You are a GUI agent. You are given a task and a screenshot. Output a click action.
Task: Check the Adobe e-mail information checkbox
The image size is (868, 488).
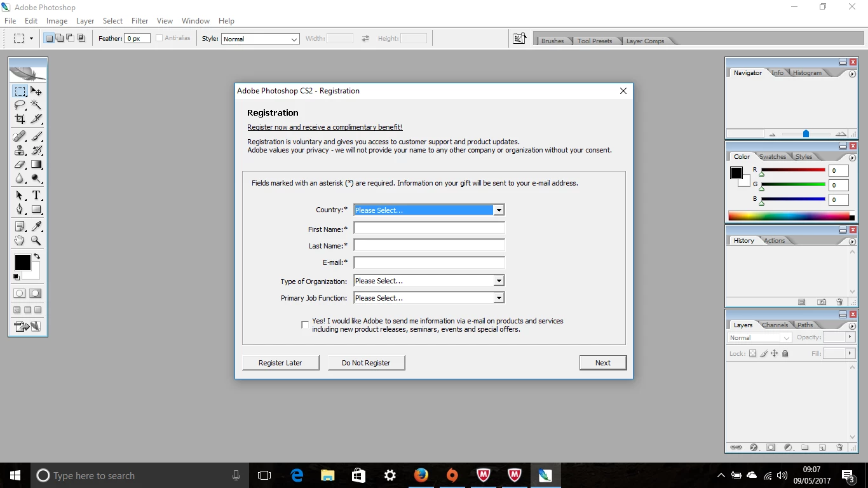pos(305,325)
